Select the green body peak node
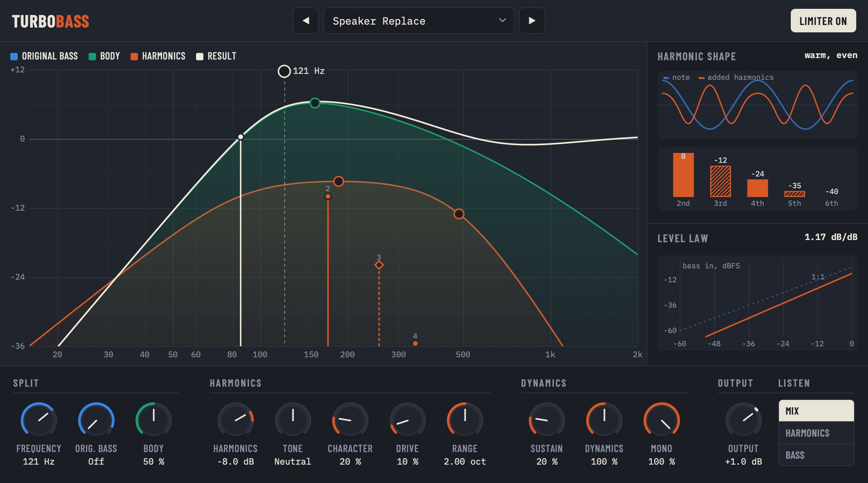 pos(315,103)
